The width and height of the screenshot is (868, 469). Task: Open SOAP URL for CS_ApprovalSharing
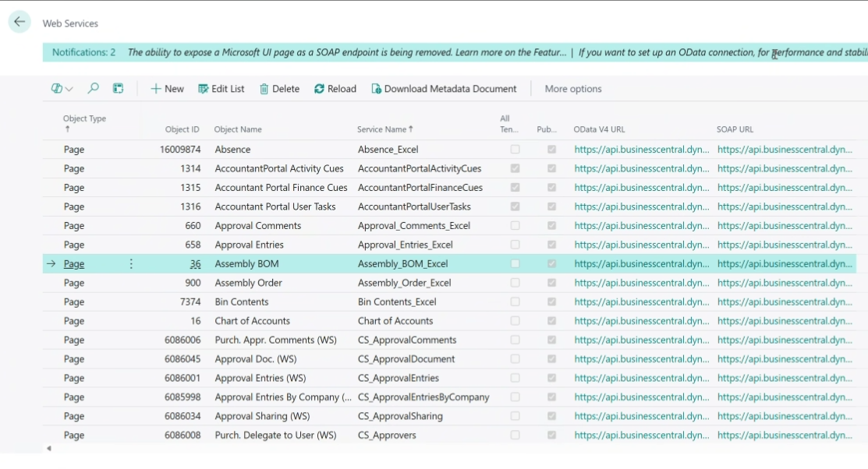[785, 416]
